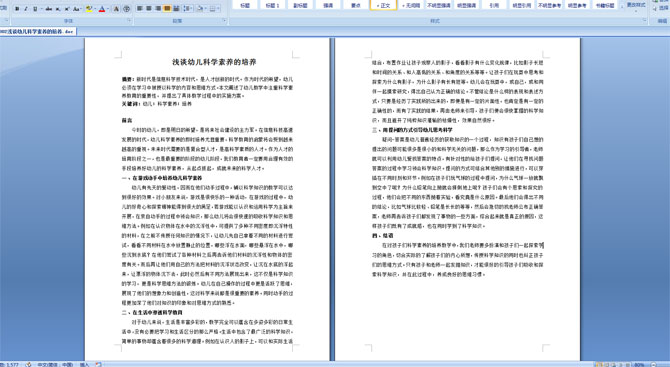The image size is (670, 367).
Task: Apply the 标题 1 style
Action: (x=272, y=5)
